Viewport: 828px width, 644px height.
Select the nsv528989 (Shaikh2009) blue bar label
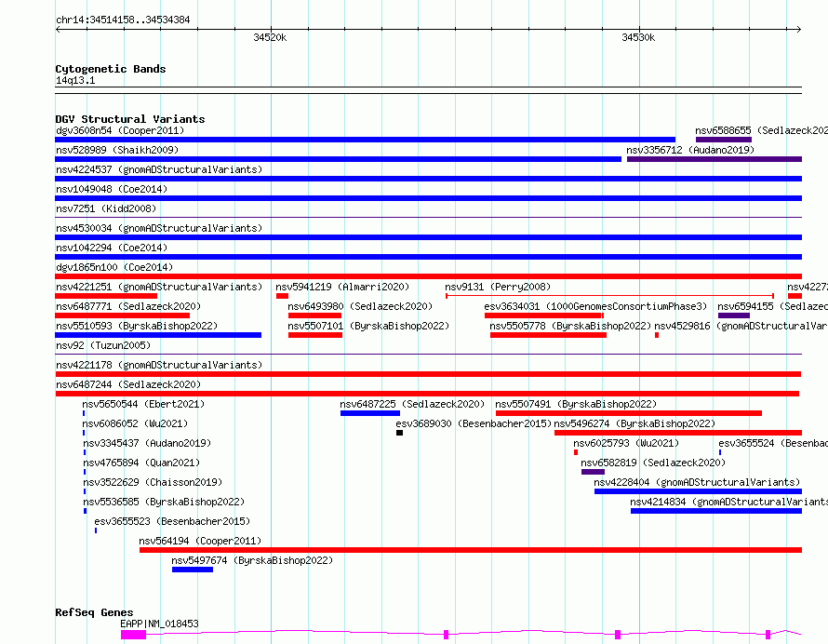pyautogui.click(x=117, y=150)
